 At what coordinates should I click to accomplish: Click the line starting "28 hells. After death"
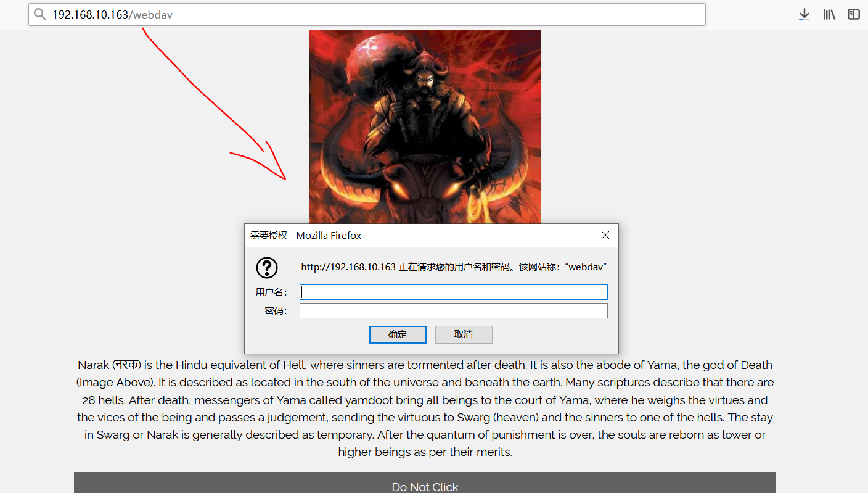click(x=425, y=400)
